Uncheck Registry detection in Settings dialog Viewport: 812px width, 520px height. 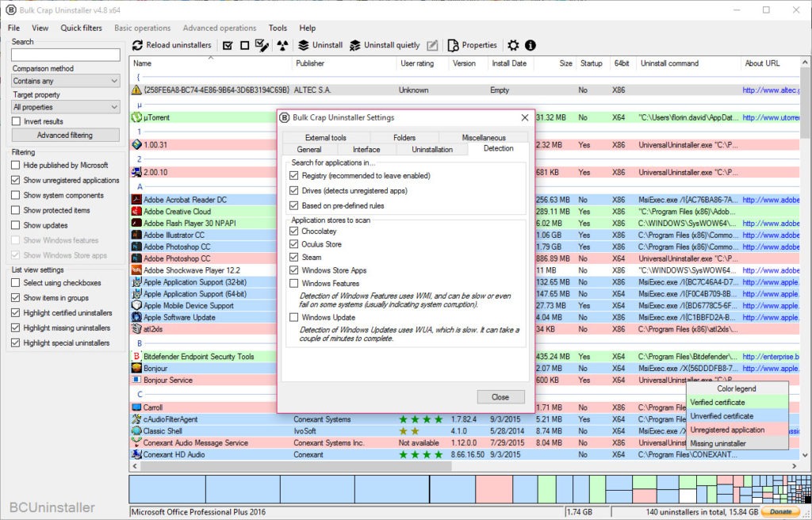click(x=294, y=175)
